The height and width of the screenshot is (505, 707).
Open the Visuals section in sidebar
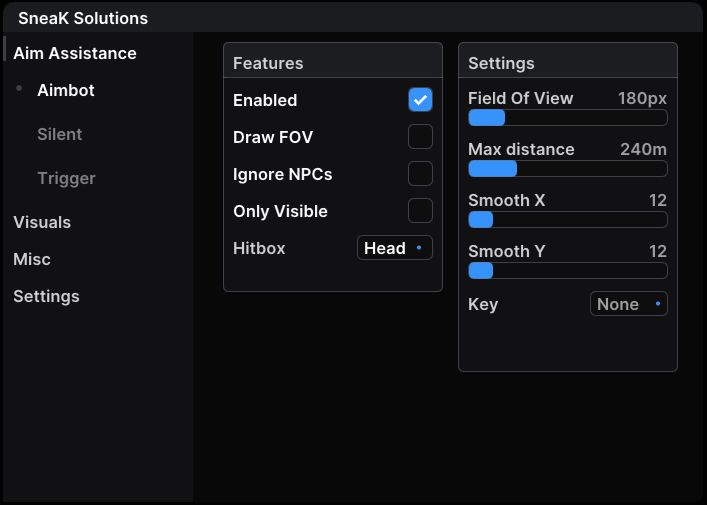[42, 222]
